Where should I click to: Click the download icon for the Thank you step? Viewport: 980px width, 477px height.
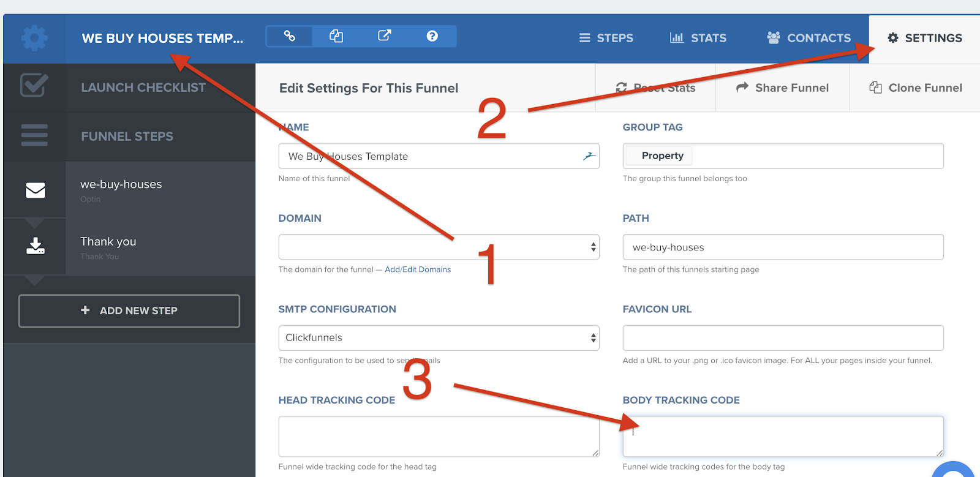(x=36, y=246)
